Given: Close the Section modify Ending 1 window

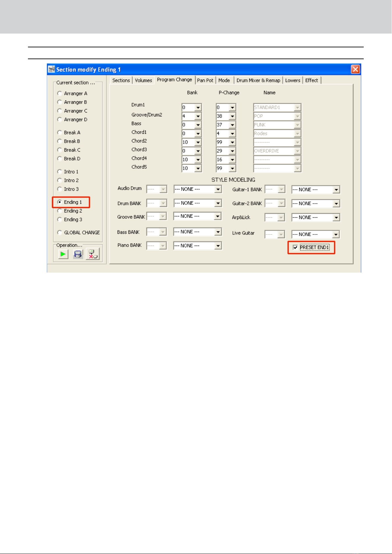Looking at the screenshot, I should 355,69.
